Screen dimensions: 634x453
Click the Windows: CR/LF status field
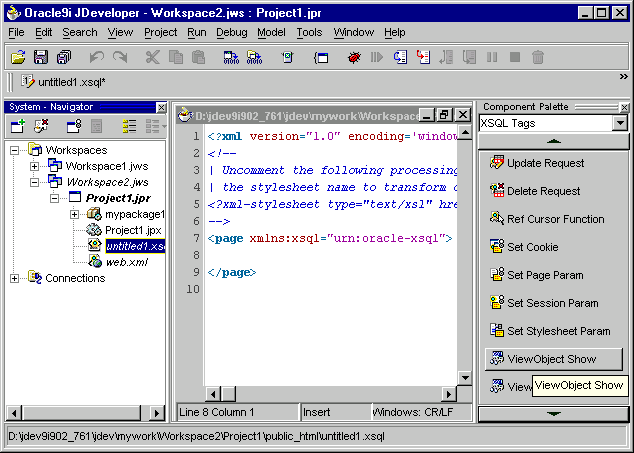pyautogui.click(x=421, y=412)
